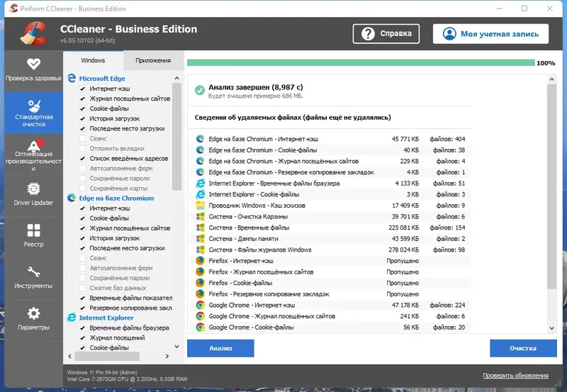Uncheck Microsoft Edge Интернет-кэш checkbox
This screenshot has height=392, width=567.
click(x=82, y=89)
